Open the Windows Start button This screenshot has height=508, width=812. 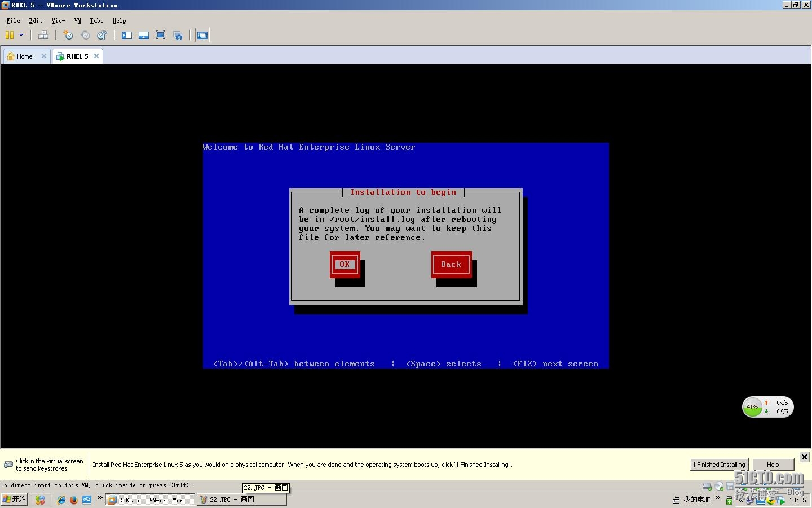pyautogui.click(x=14, y=500)
